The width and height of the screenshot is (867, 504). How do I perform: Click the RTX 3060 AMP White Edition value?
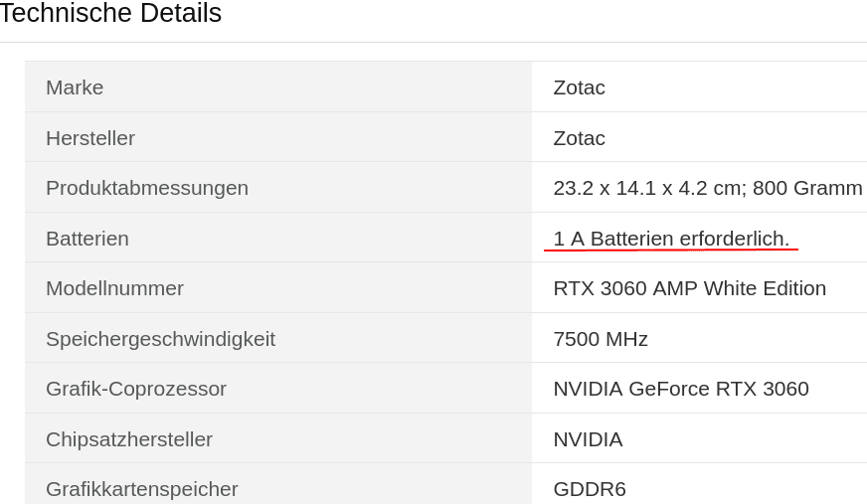point(689,288)
